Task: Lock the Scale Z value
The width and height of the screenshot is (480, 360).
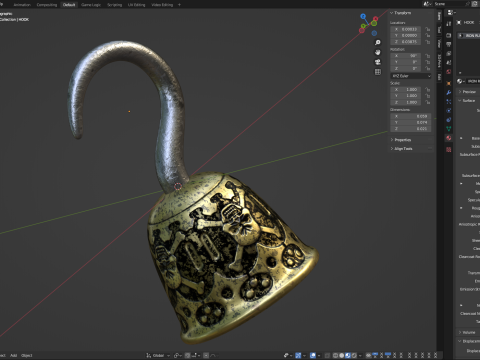Action: (428, 102)
